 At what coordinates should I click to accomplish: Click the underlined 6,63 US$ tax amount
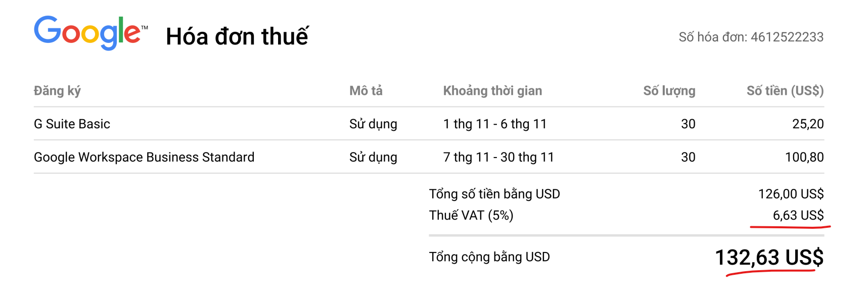[x=798, y=216]
